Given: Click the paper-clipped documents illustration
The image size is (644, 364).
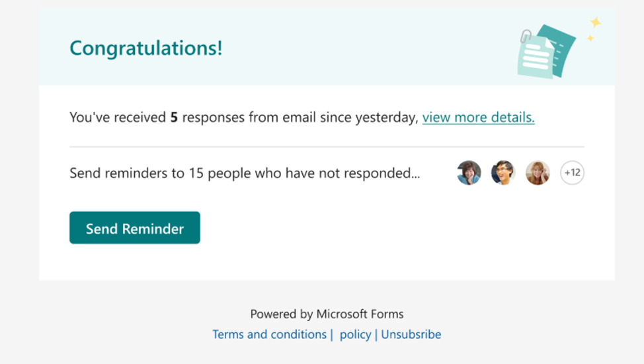Looking at the screenshot, I should [x=546, y=52].
